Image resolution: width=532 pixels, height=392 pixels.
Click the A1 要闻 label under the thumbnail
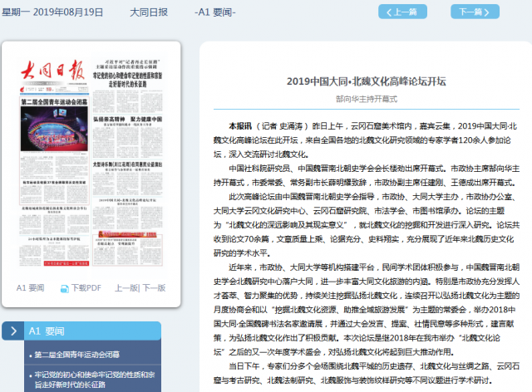30,288
